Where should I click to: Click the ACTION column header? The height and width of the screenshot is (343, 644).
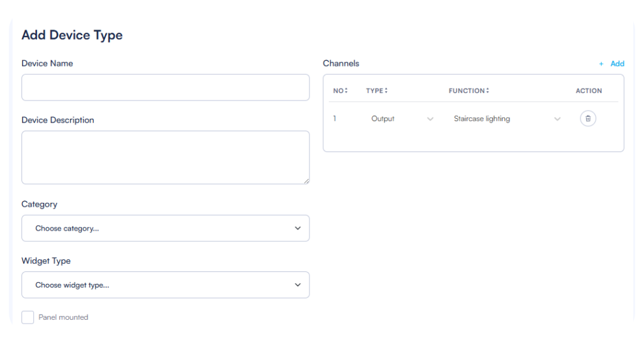(x=589, y=91)
